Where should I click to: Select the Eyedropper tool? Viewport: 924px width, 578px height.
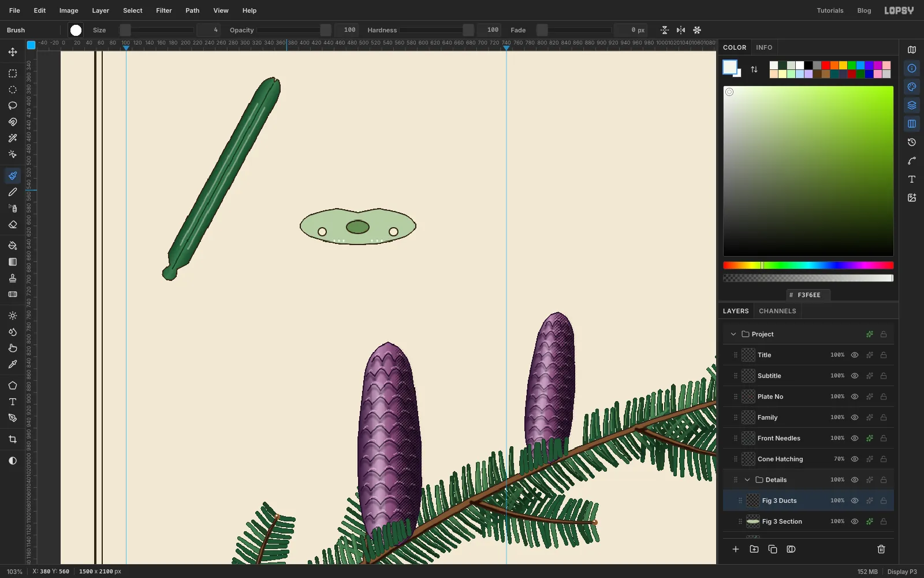point(13,364)
